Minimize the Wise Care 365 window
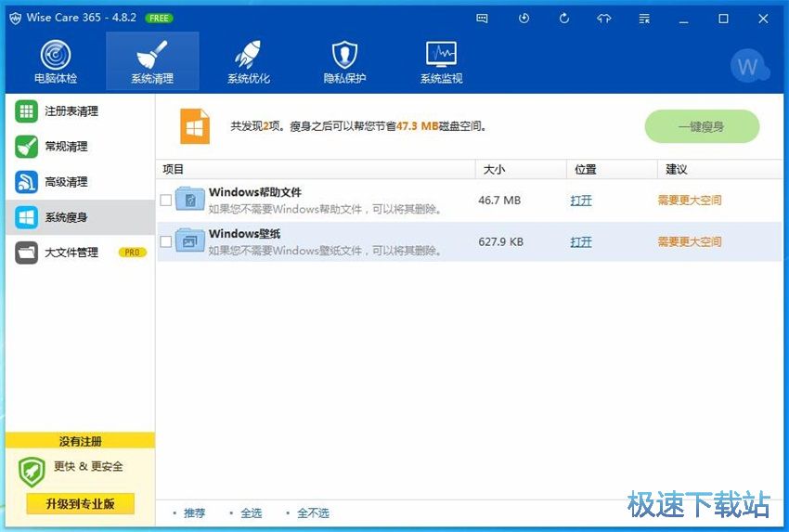Screen dimensions: 789x532 [683, 19]
